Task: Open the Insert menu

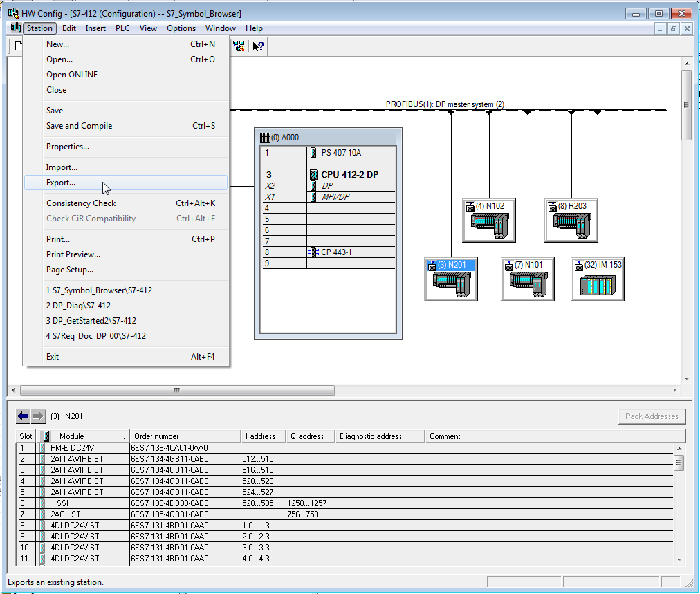Action: (x=95, y=28)
